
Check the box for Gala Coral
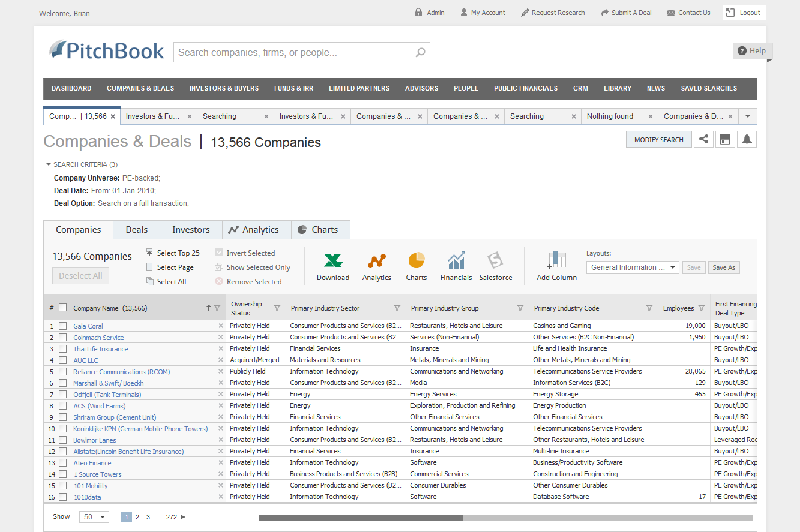click(x=62, y=326)
